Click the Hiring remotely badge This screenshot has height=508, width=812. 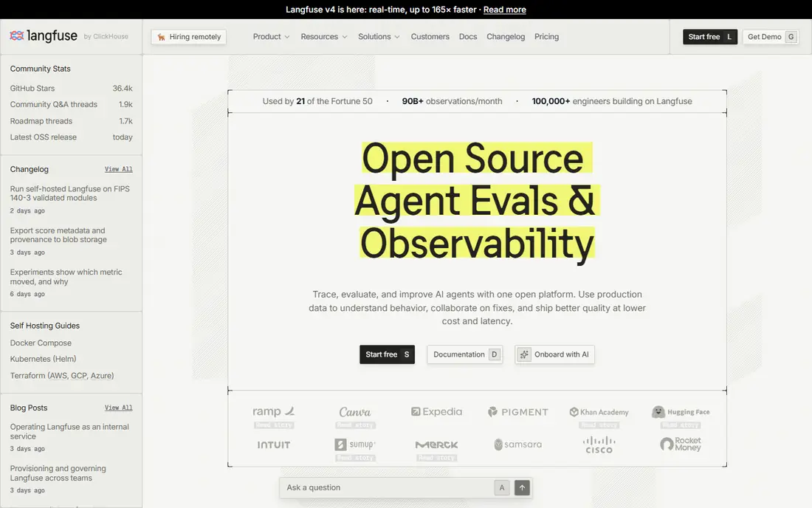[x=188, y=37]
